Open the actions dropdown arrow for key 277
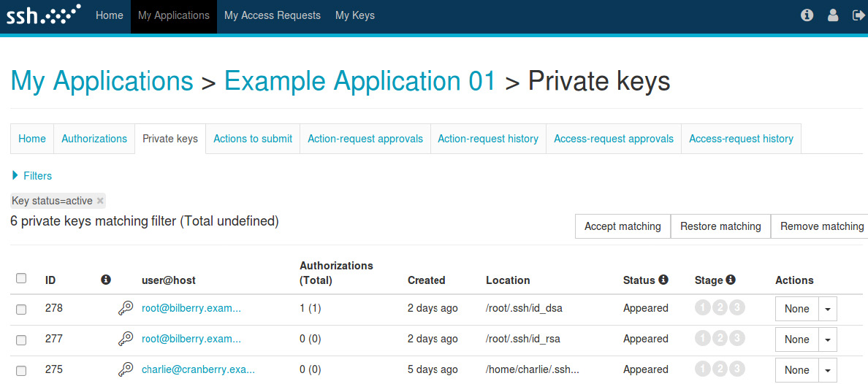 coord(828,339)
